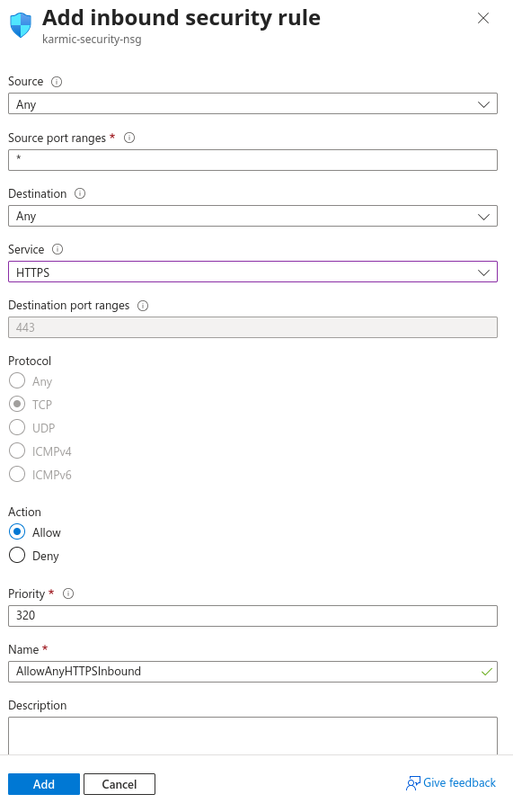The image size is (513, 812).
Task: Click the info icon beside Source port ranges
Action: (129, 138)
